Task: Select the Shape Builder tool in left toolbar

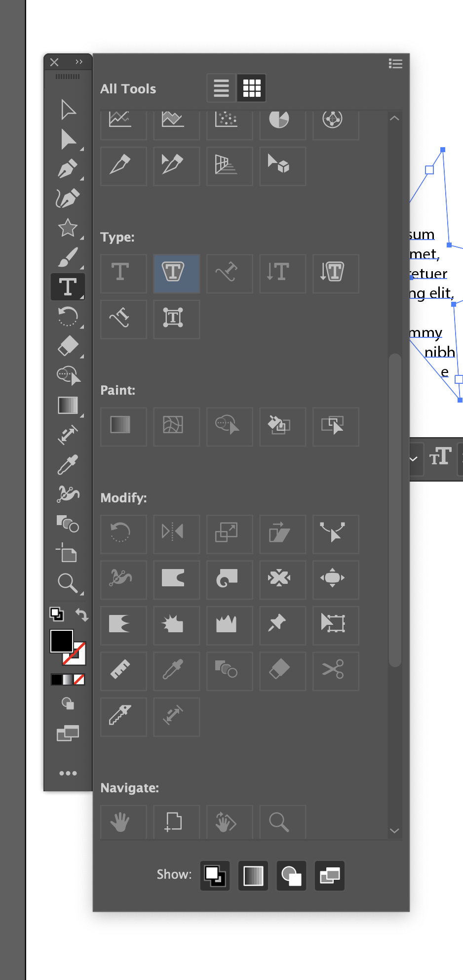Action: click(68, 375)
